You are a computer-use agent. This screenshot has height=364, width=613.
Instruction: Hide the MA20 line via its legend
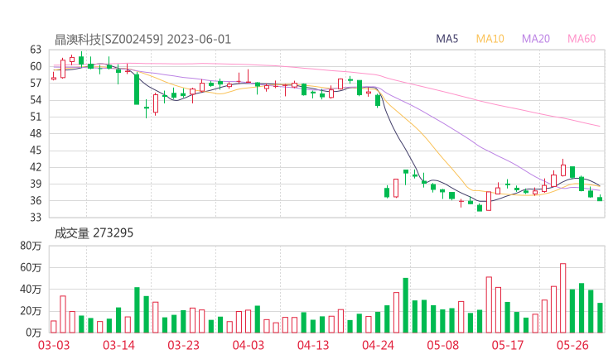[536, 39]
